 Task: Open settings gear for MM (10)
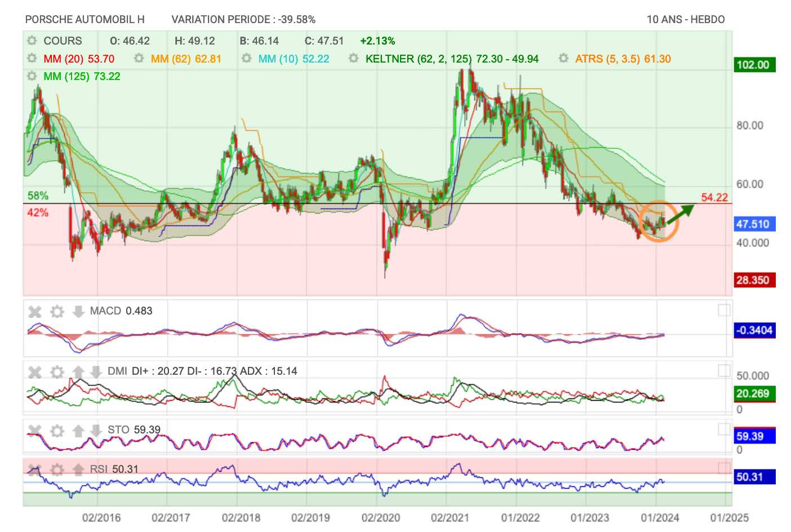click(246, 59)
